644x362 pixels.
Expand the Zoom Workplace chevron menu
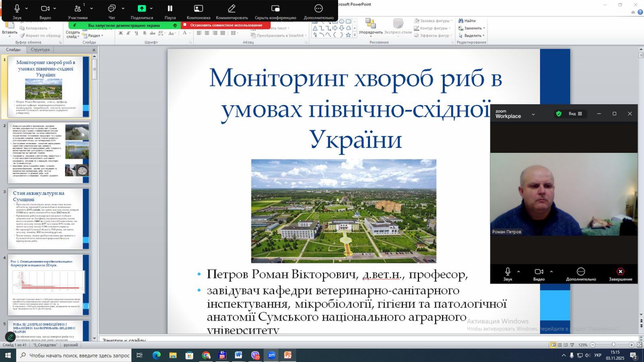[533, 114]
